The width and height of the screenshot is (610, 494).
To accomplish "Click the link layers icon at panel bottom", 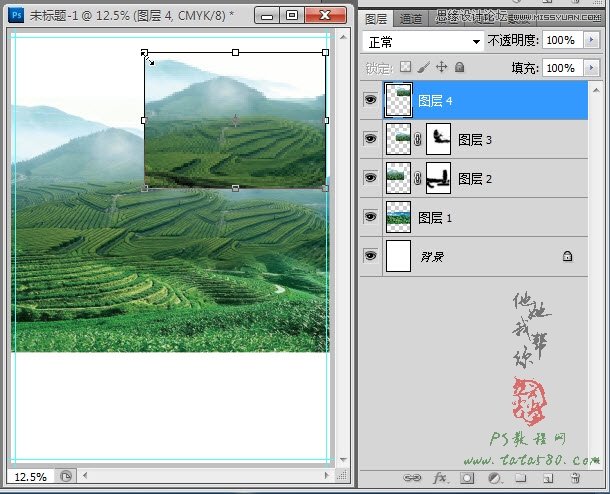I will [x=412, y=478].
